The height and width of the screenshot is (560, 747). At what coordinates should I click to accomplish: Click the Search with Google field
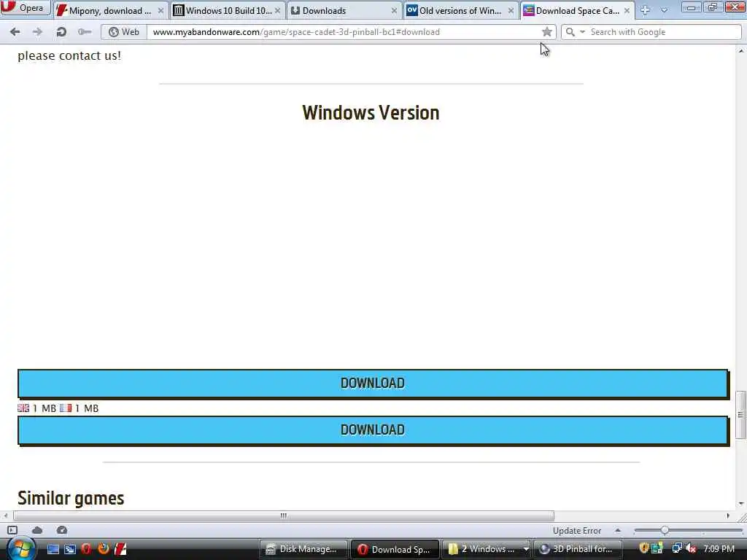pyautogui.click(x=663, y=32)
